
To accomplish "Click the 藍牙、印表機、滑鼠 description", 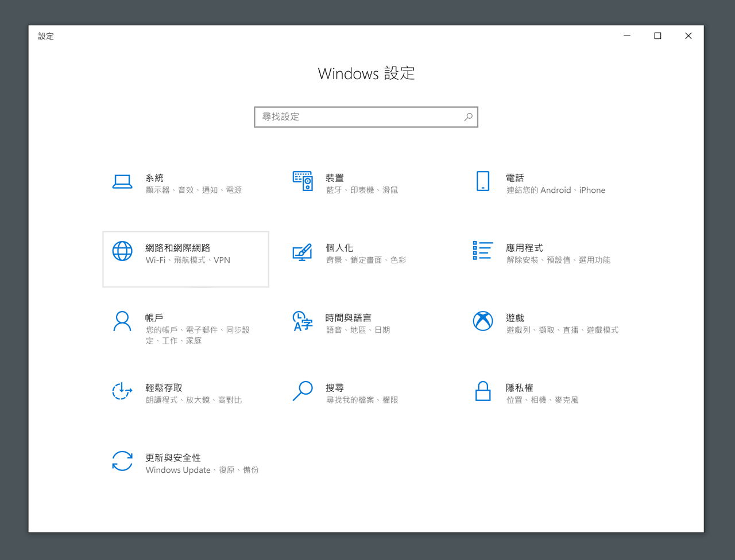I will point(362,190).
